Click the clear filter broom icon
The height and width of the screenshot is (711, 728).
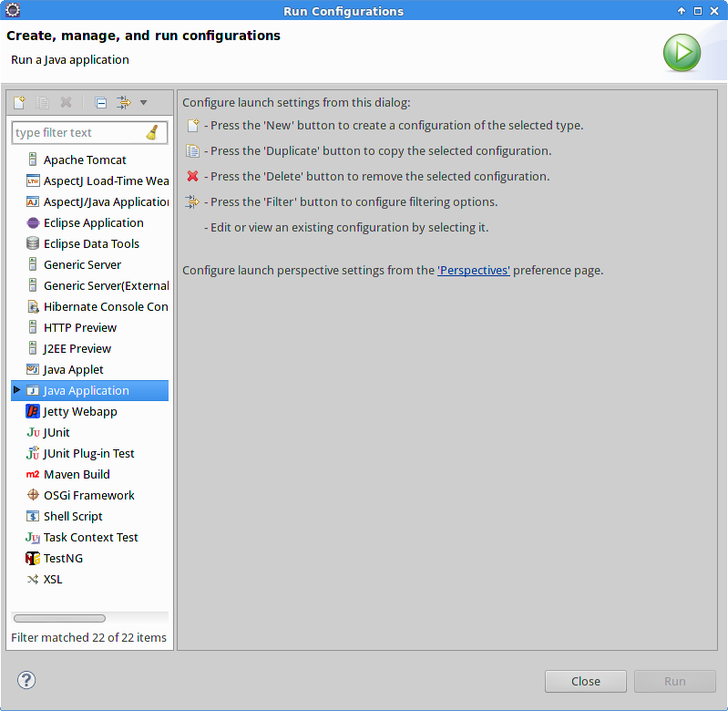(152, 132)
